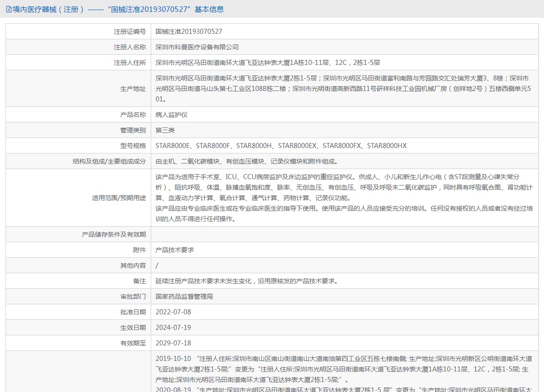Click the 注册人名称 label

130,47
